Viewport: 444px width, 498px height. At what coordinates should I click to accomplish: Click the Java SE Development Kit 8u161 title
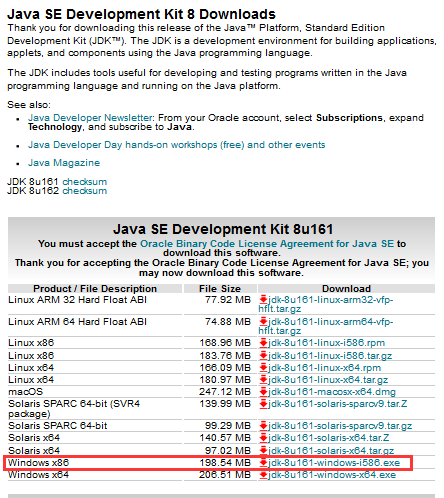tap(223, 229)
